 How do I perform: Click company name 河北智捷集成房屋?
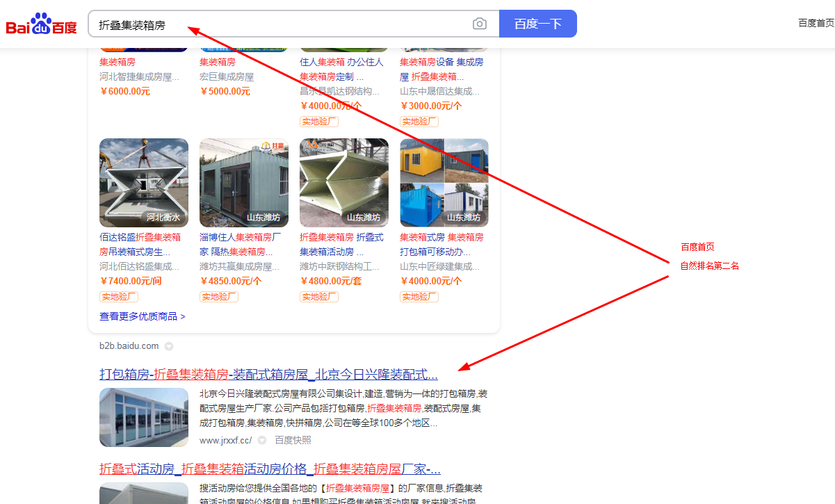tap(140, 76)
